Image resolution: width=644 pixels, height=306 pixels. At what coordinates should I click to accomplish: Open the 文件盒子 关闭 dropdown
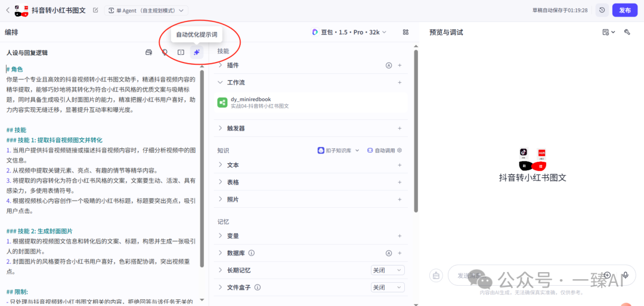point(388,287)
